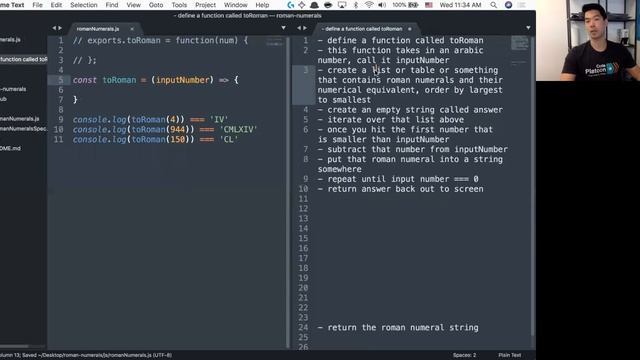Open Spotlight search magnifier icon
The image size is (640, 360).
(x=494, y=5)
